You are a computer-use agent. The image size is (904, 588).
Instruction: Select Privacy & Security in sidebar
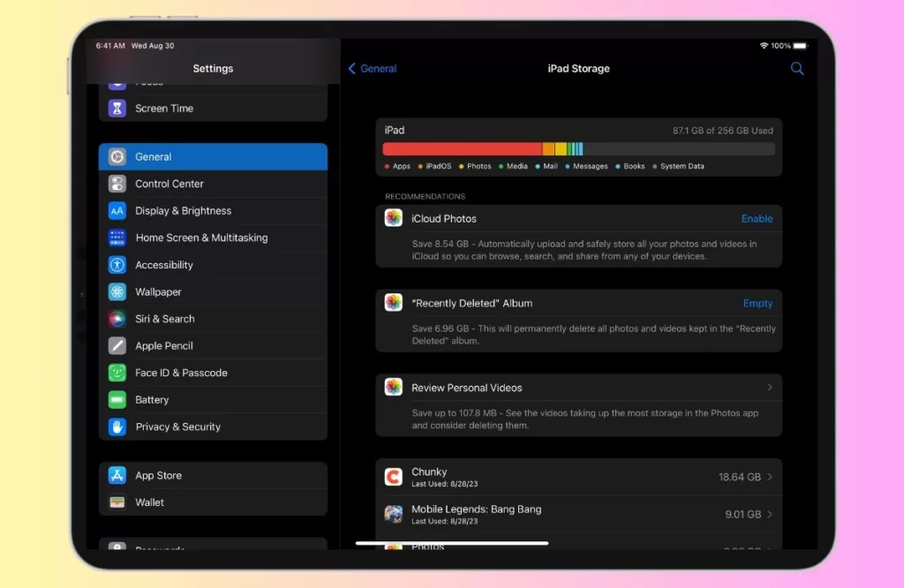[x=213, y=426]
